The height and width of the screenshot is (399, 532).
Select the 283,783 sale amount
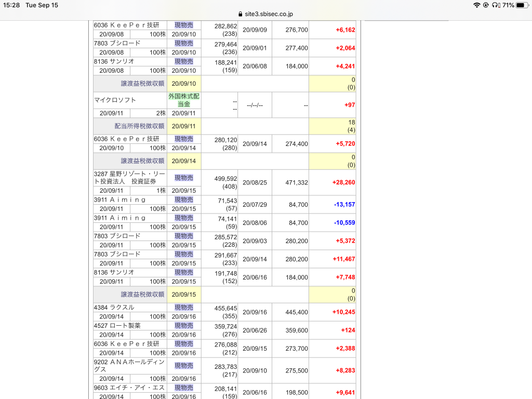point(225,367)
